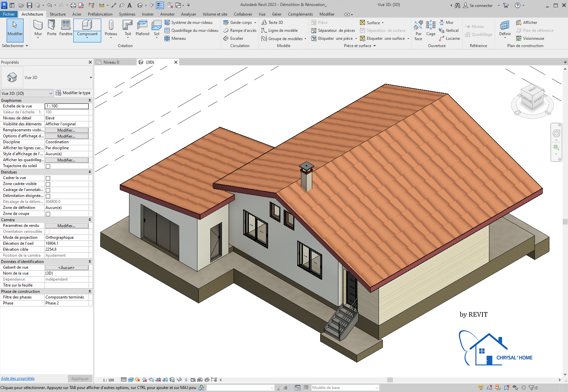
Task: Click the ViewCube in 3D view
Action: (532, 97)
